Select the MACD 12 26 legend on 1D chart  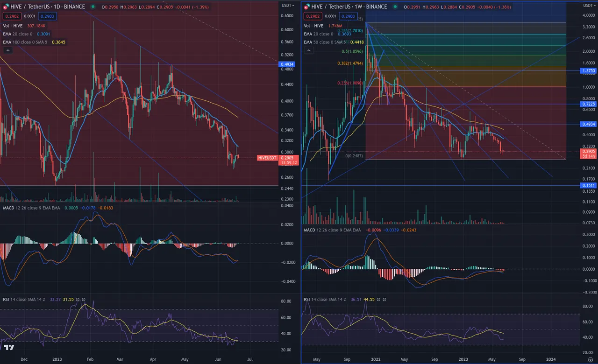31,208
